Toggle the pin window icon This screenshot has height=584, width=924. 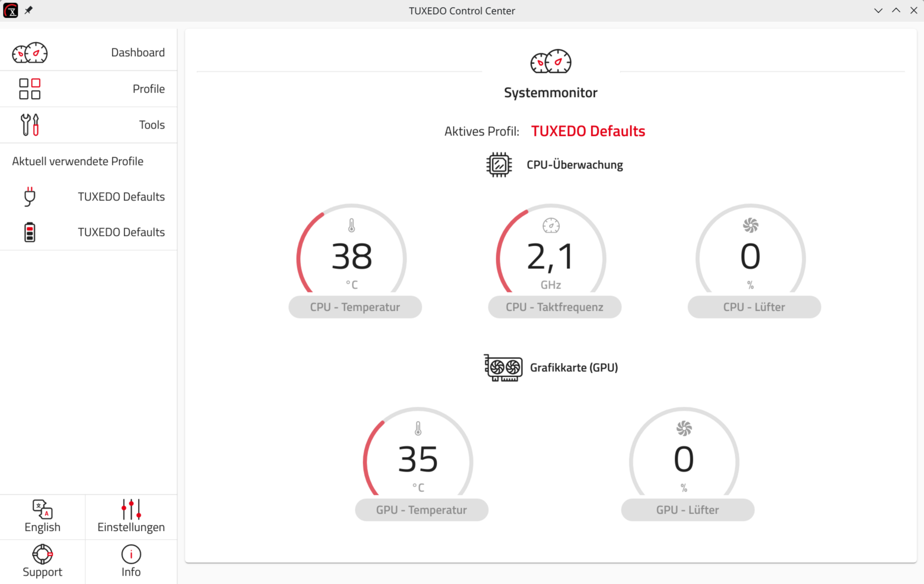tap(29, 10)
